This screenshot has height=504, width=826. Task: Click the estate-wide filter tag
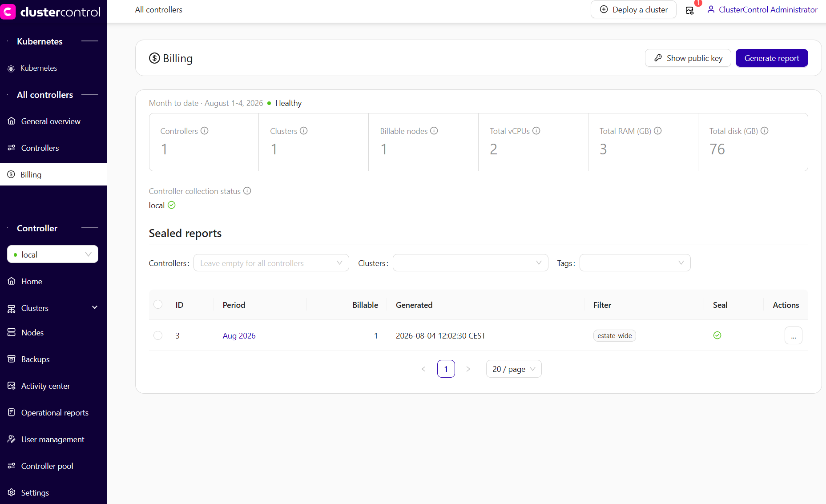(x=615, y=335)
